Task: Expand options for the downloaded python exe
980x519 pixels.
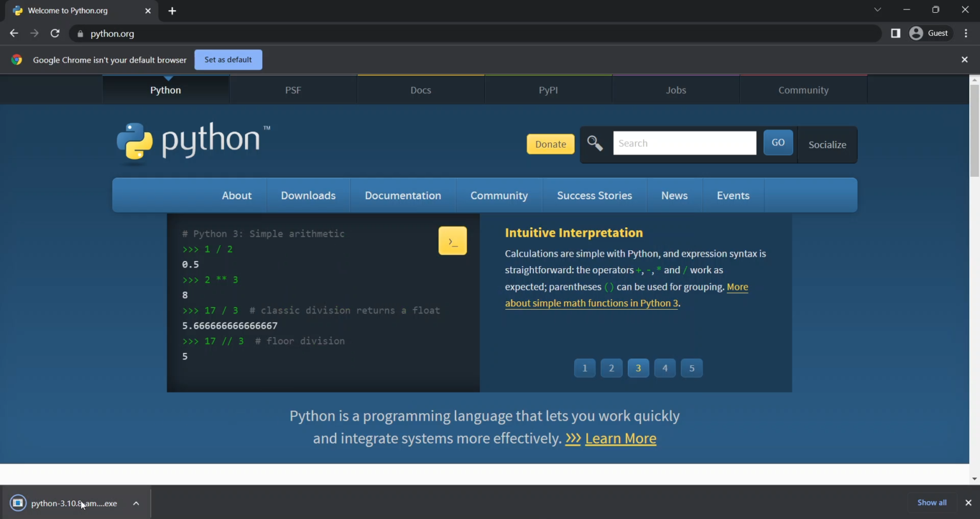Action: coord(136,503)
